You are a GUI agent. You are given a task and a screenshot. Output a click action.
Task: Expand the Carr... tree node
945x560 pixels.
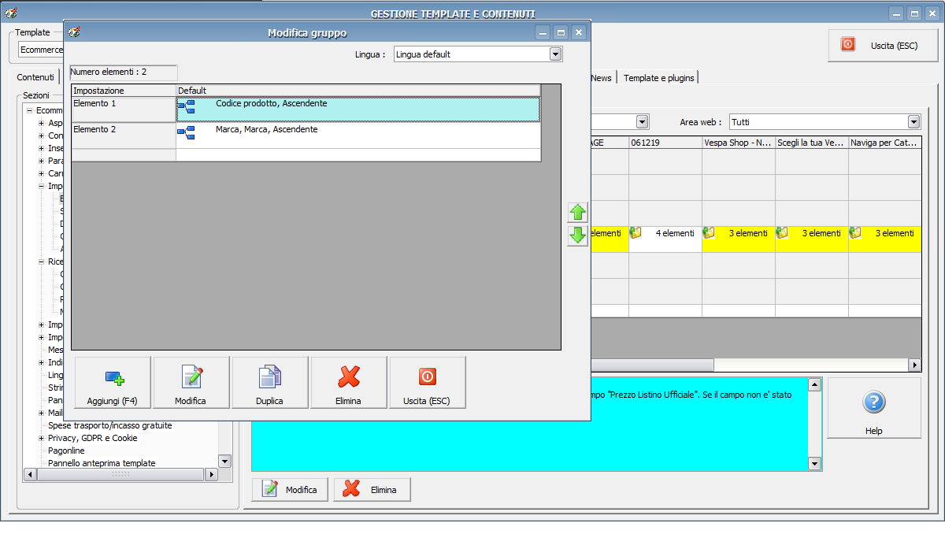click(x=41, y=173)
